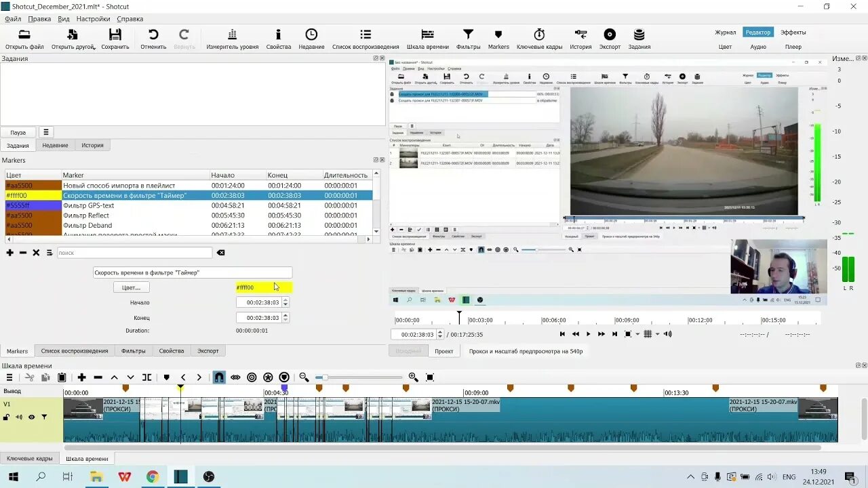Zoom in the timeline with magnifier plus
Image resolution: width=868 pixels, height=488 pixels.
coord(413,378)
